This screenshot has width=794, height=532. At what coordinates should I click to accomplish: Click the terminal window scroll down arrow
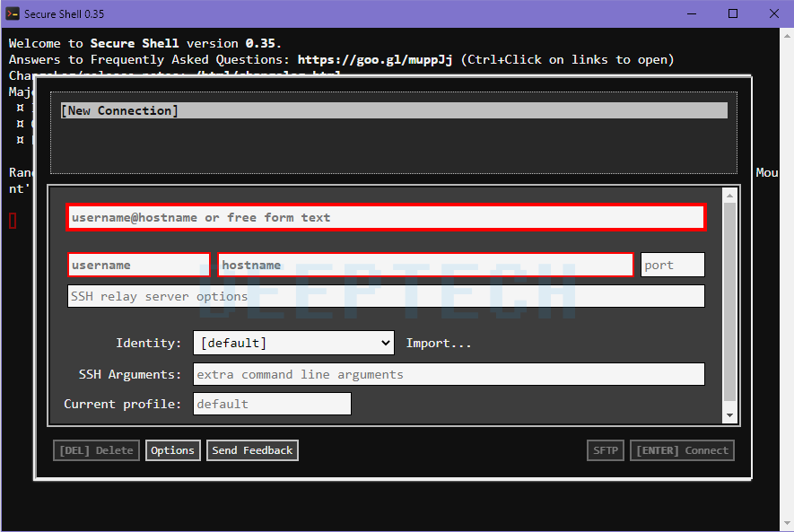pyautogui.click(x=787, y=523)
